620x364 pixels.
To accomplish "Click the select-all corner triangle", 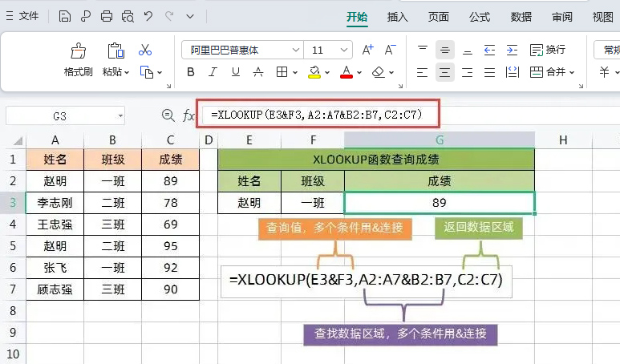I will click(x=18, y=140).
